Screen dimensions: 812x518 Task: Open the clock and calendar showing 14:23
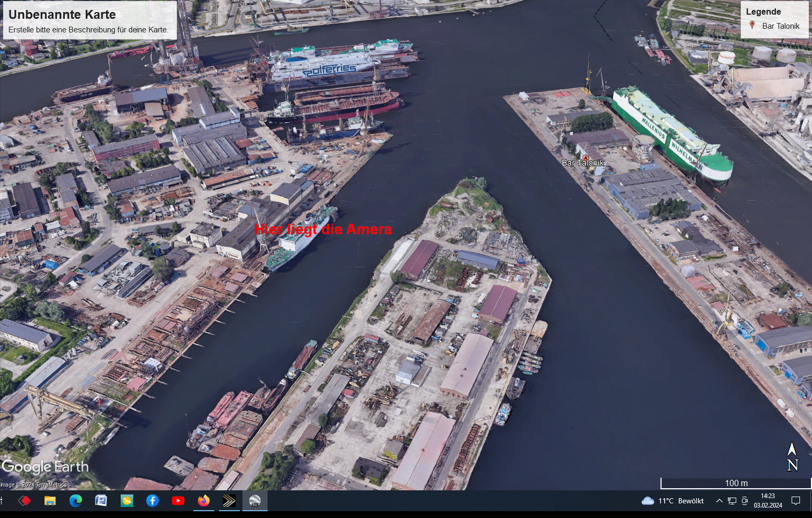pyautogui.click(x=768, y=501)
